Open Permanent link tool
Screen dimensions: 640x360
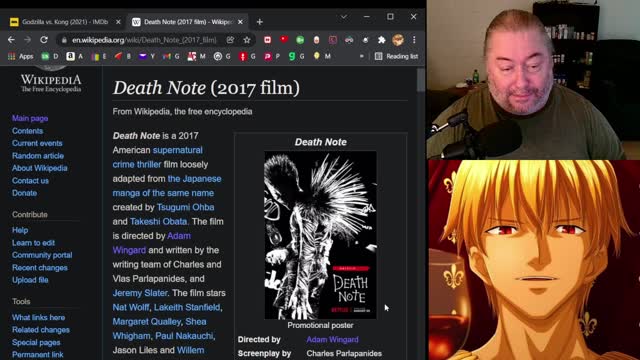point(38,355)
